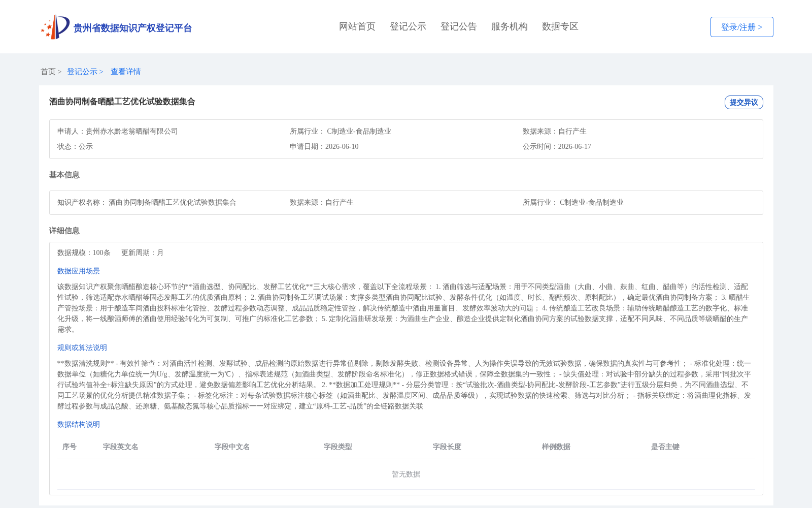Click 规则或算法说明 heading
The image size is (812, 508).
pos(82,347)
